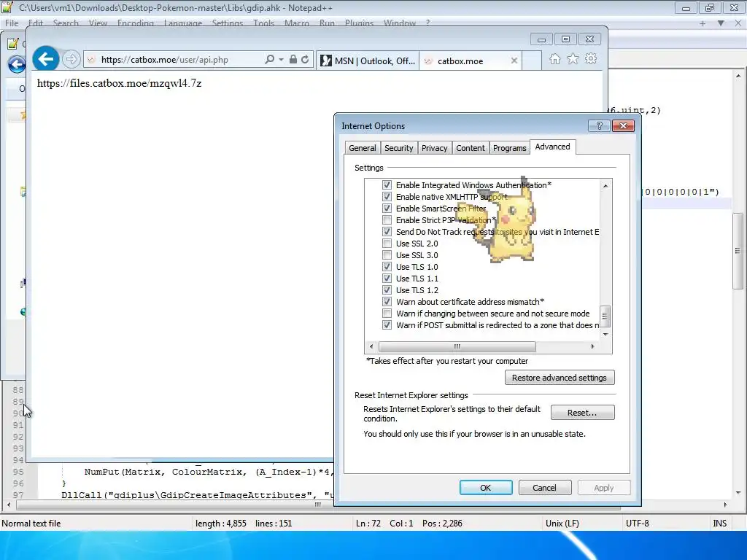Click the settings list horizontal scrollbar thumb
Screen dimensions: 747x560
click(457, 346)
